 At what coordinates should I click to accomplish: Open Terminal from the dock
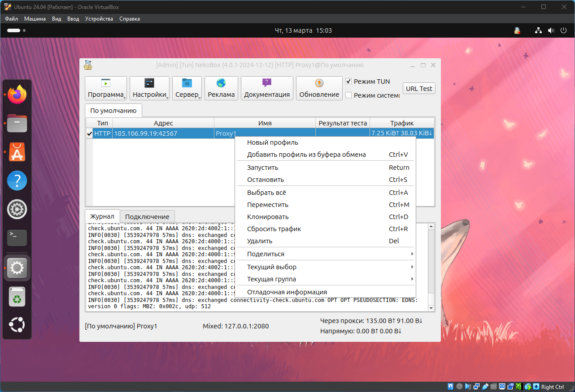point(17,238)
